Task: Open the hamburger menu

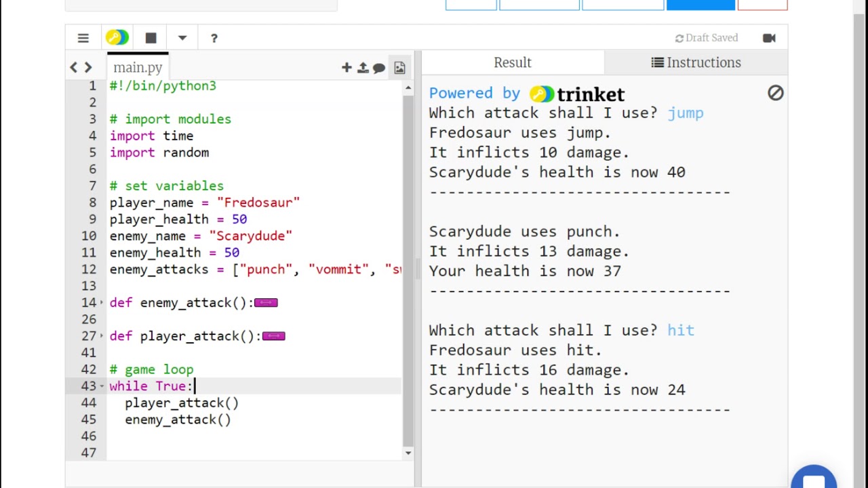Action: [83, 38]
